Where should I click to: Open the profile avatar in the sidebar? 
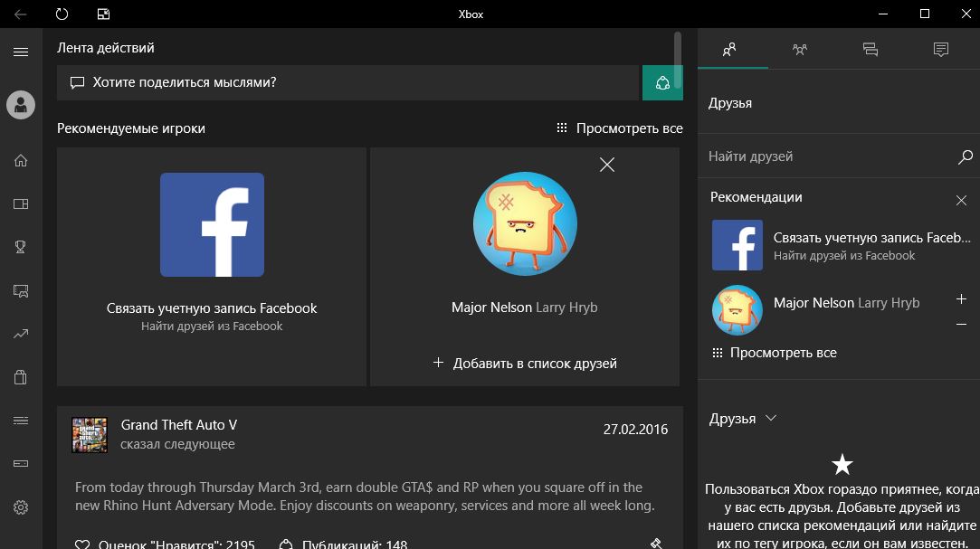tap(21, 105)
